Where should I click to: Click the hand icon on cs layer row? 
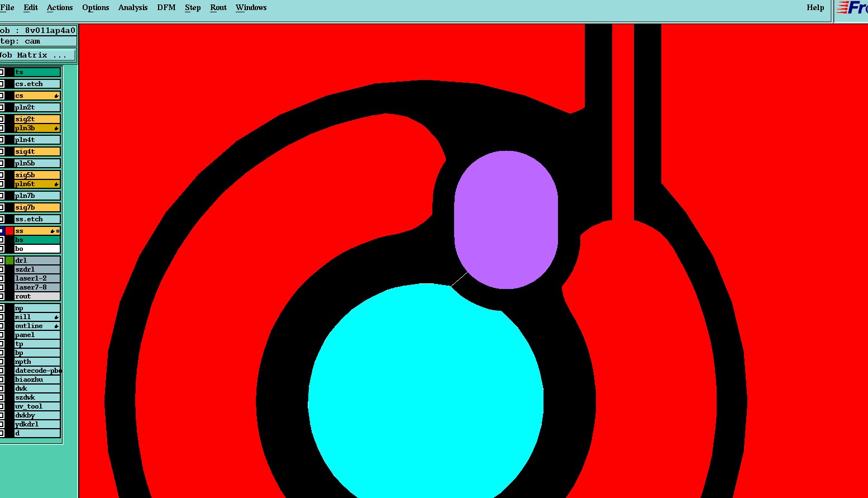pos(56,96)
